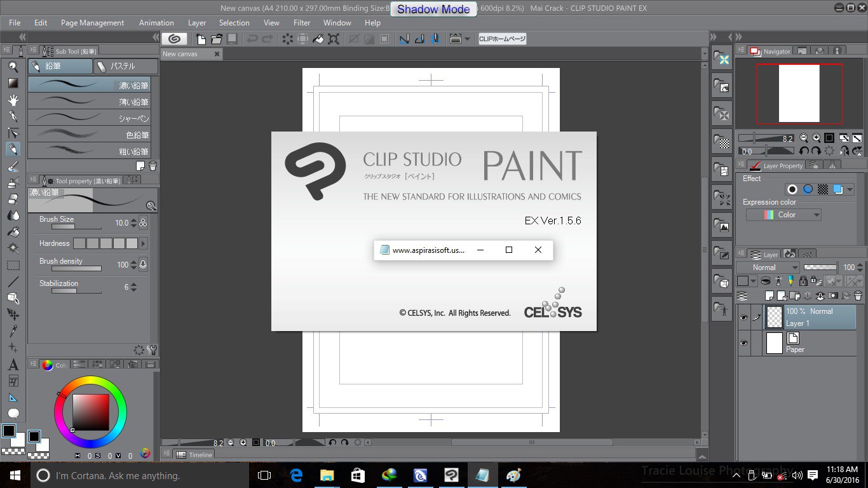Create a copy of the current sub tool
Viewport: 868px width, 488px height.
141,166
